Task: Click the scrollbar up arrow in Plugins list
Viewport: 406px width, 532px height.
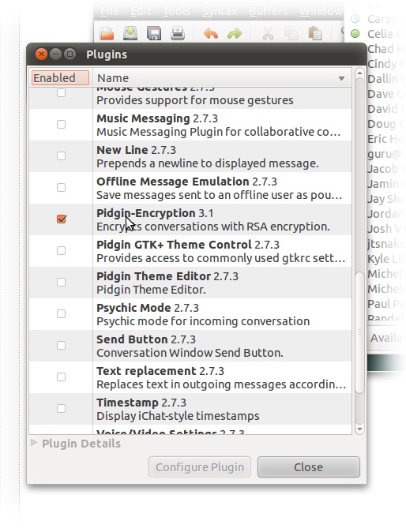Action: pos(359,73)
